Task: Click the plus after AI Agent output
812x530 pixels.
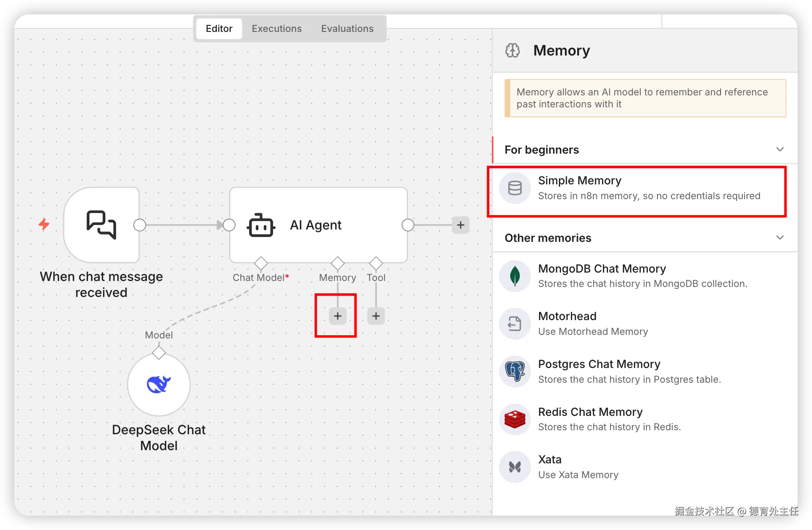Action: click(x=460, y=225)
